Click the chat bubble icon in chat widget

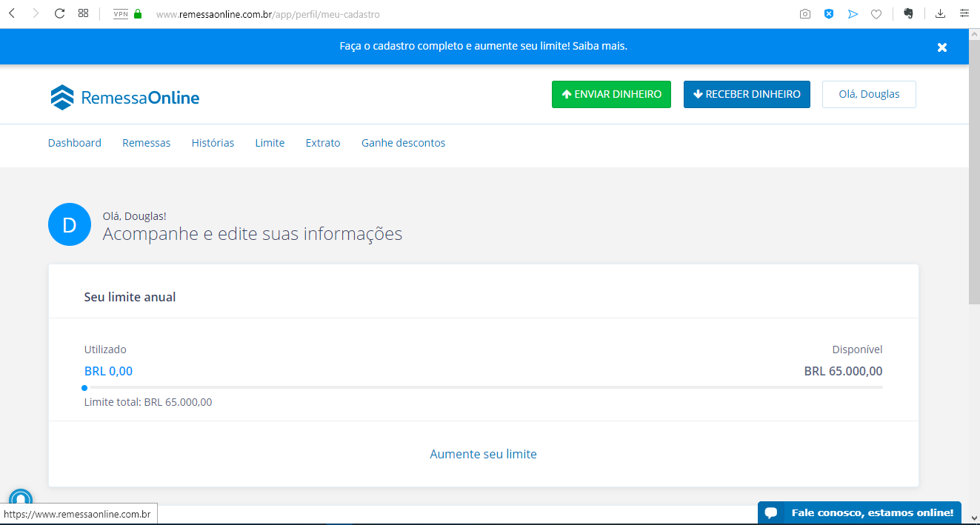(x=771, y=512)
